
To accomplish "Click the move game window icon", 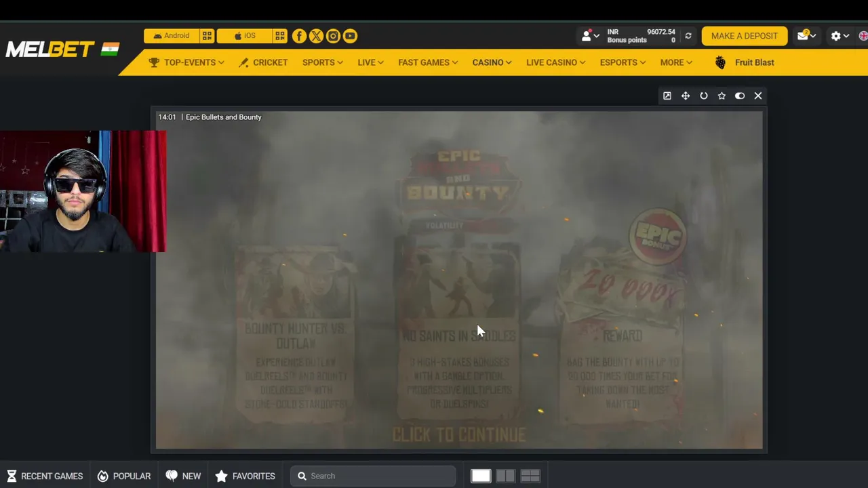I will [686, 96].
